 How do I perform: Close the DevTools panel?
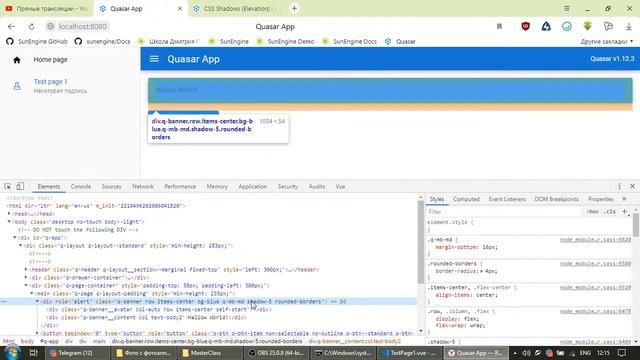(632, 186)
